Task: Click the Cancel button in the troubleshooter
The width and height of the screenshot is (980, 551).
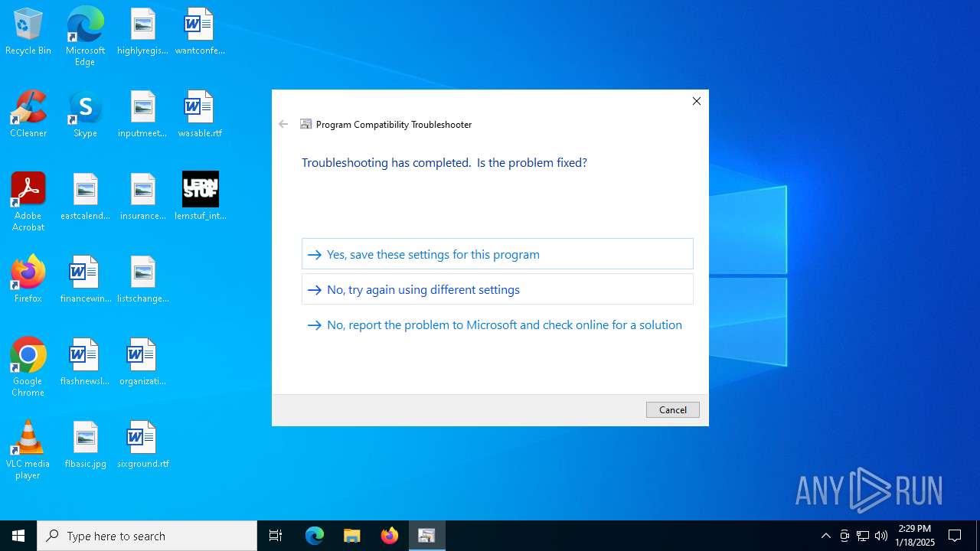Action: coord(672,409)
